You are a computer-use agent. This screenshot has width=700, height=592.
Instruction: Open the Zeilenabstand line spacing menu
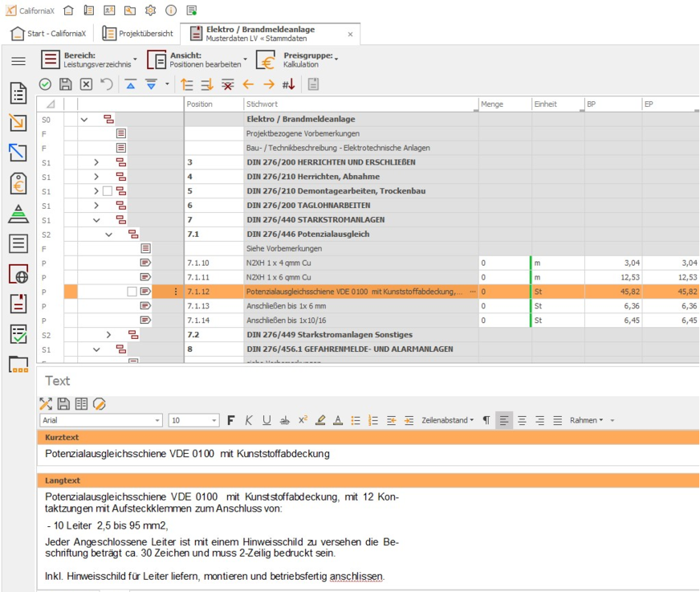click(x=447, y=420)
